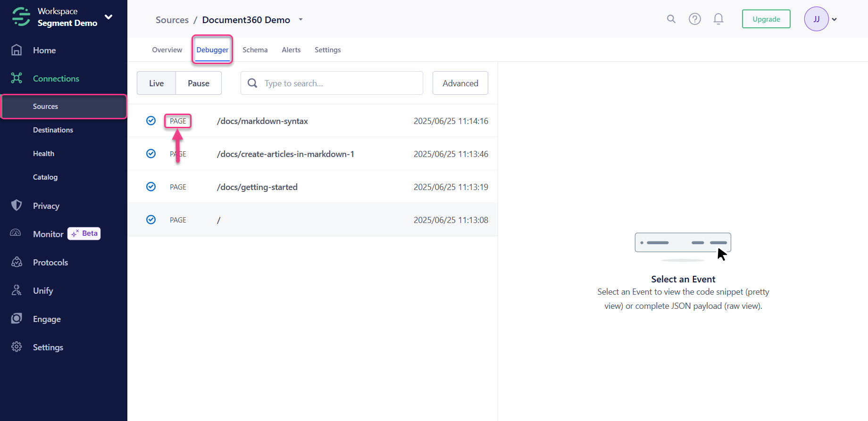
Task: Click the event search input field
Action: tap(332, 83)
